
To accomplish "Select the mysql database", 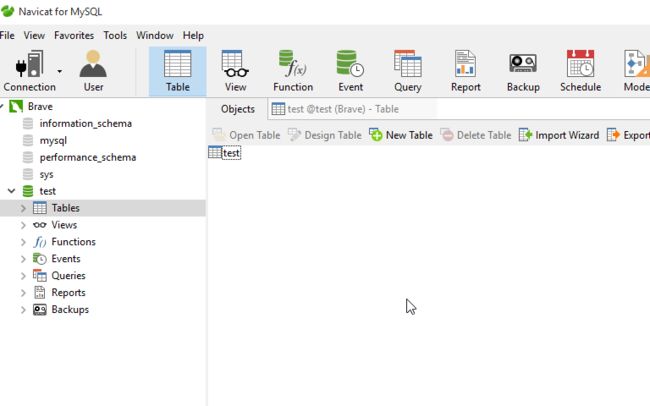I will pos(53,141).
